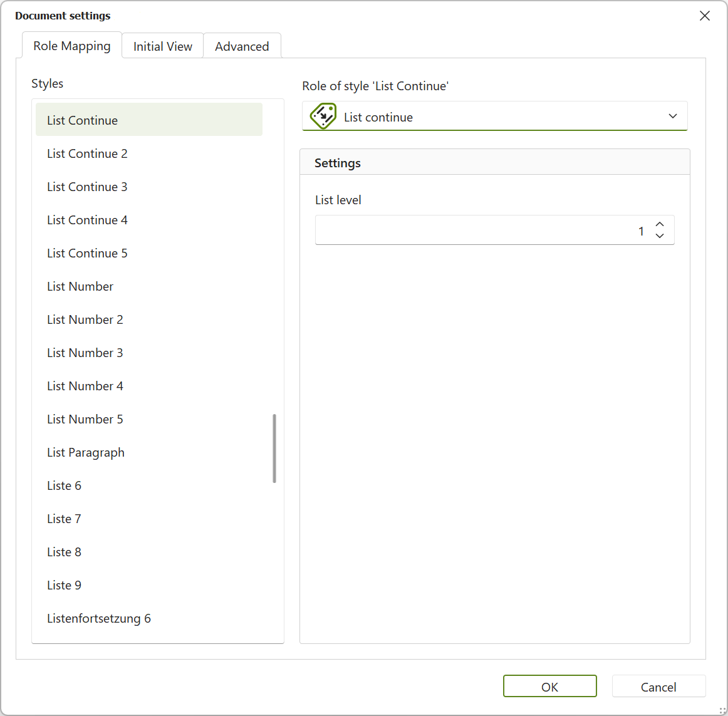Switch to the Role Mapping tab
The width and height of the screenshot is (728, 716).
(x=72, y=46)
